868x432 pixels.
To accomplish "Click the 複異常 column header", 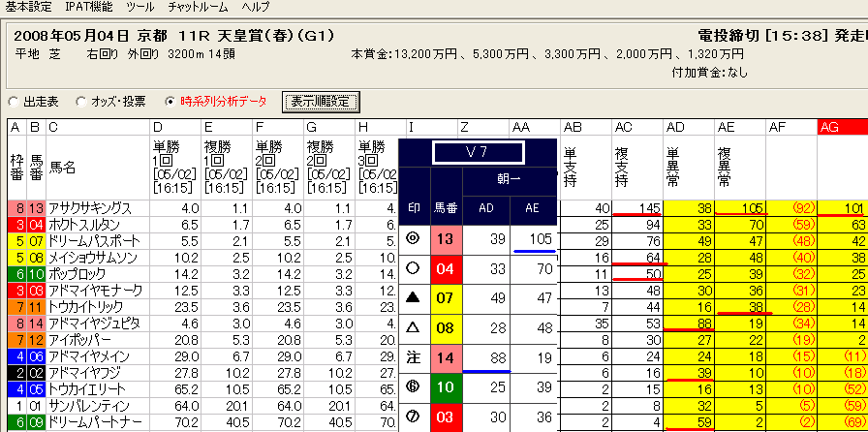I will (x=740, y=168).
